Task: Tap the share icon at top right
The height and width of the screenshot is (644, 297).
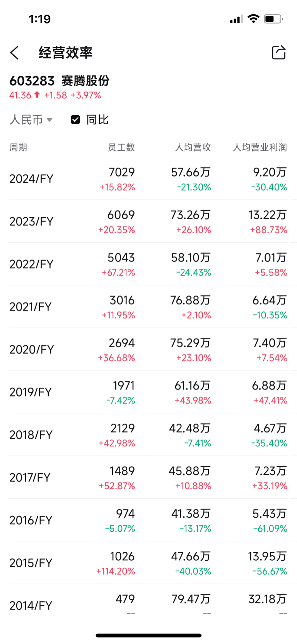Action: [x=278, y=52]
